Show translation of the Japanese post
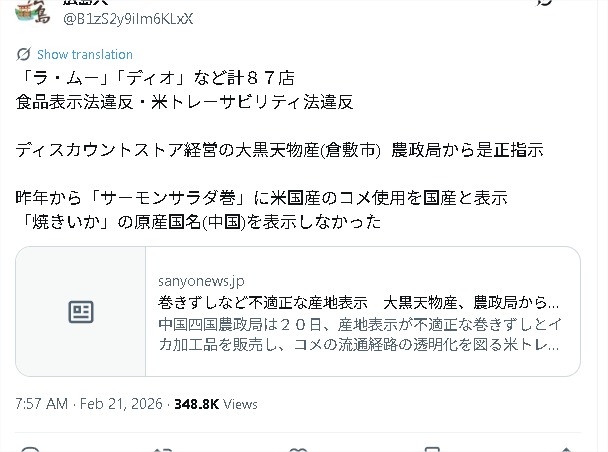 85,54
